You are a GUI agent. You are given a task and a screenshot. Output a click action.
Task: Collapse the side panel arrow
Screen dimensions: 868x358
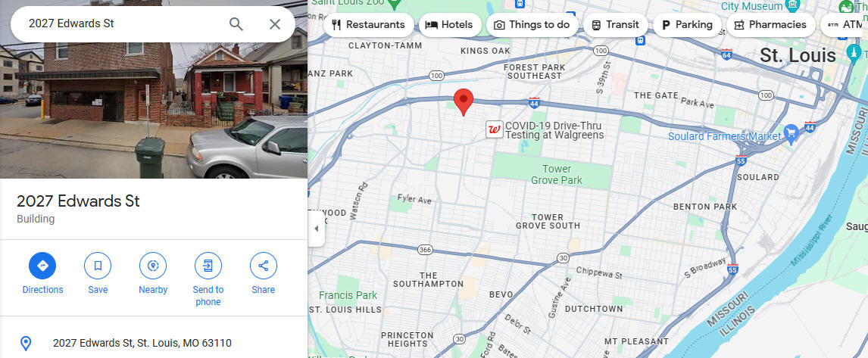316,229
